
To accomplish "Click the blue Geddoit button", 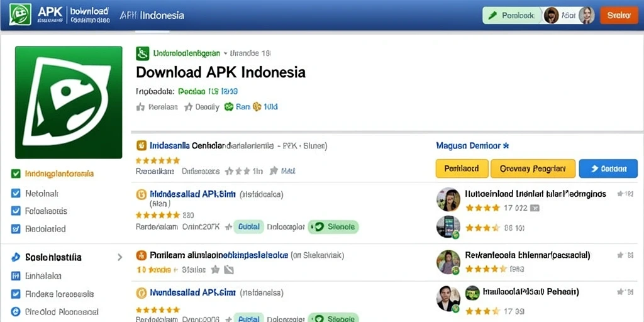I will pyautogui.click(x=608, y=169).
